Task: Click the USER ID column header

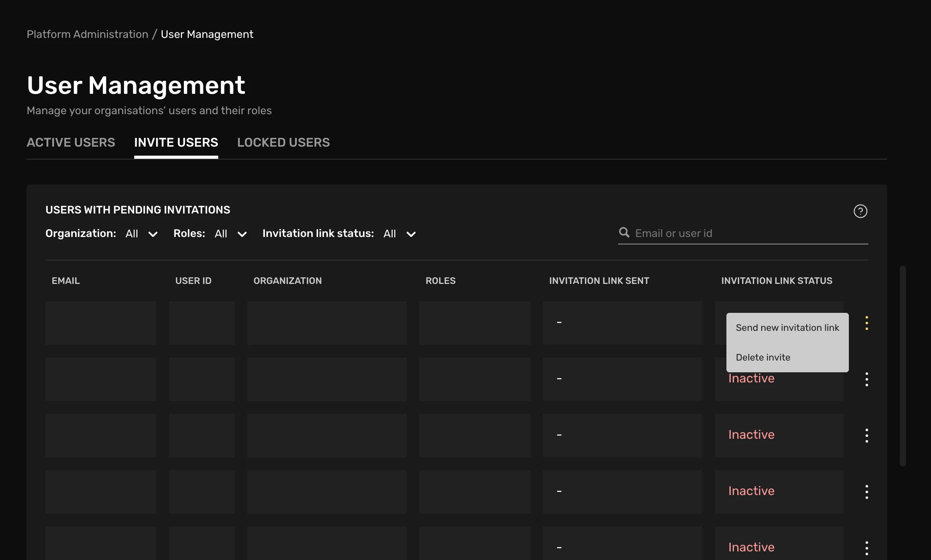Action: tap(193, 281)
